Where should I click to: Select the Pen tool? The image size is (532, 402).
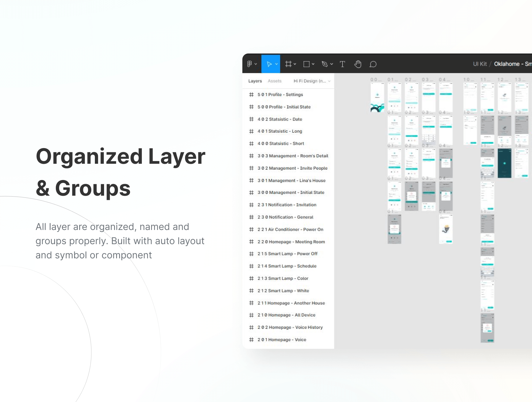325,64
